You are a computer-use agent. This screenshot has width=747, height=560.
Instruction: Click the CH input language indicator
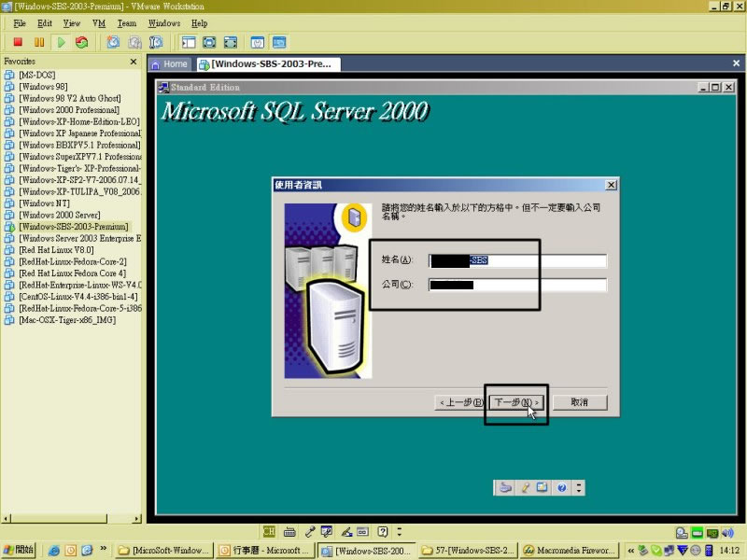click(269, 531)
